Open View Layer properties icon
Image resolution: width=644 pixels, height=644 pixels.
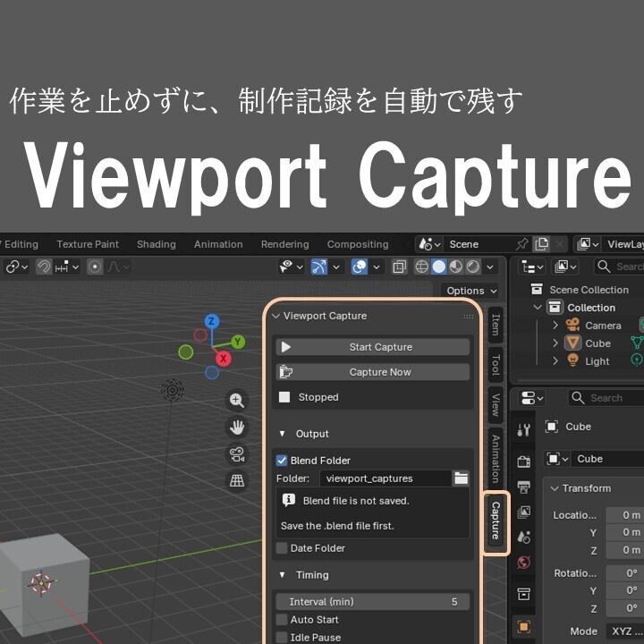pos(523,513)
